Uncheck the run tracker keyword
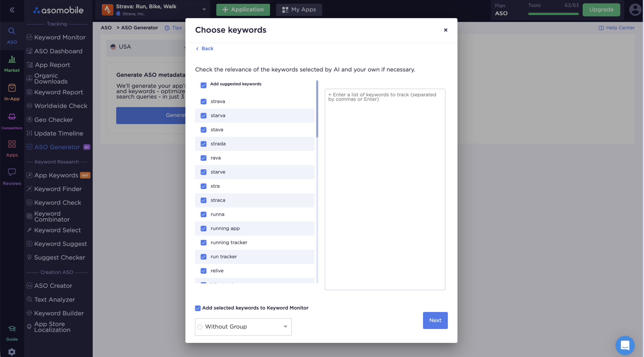Viewport: 644px width, 357px height. tap(204, 256)
